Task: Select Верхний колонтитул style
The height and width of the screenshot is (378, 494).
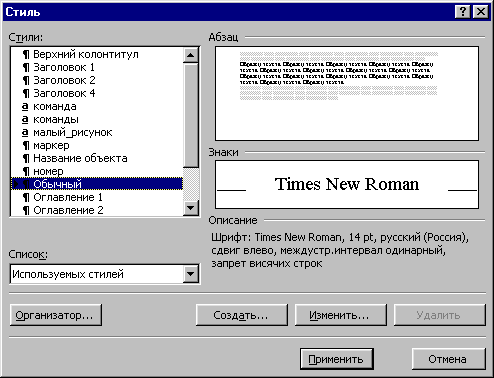Action: coord(97,54)
